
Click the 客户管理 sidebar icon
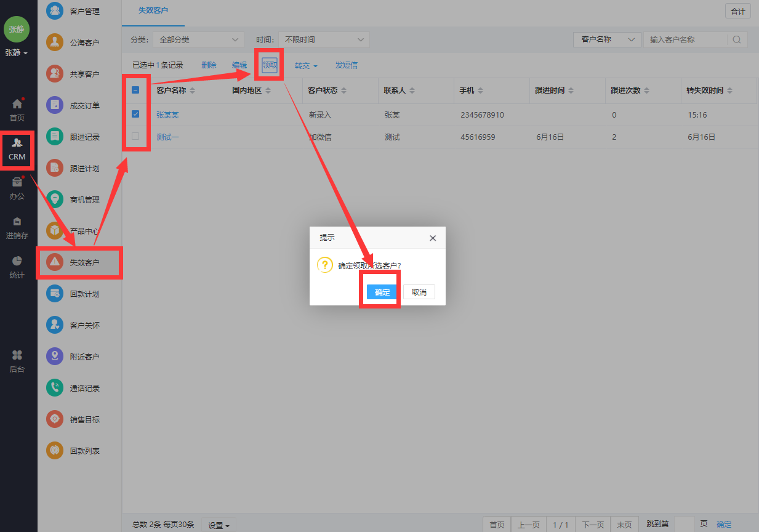[55, 11]
